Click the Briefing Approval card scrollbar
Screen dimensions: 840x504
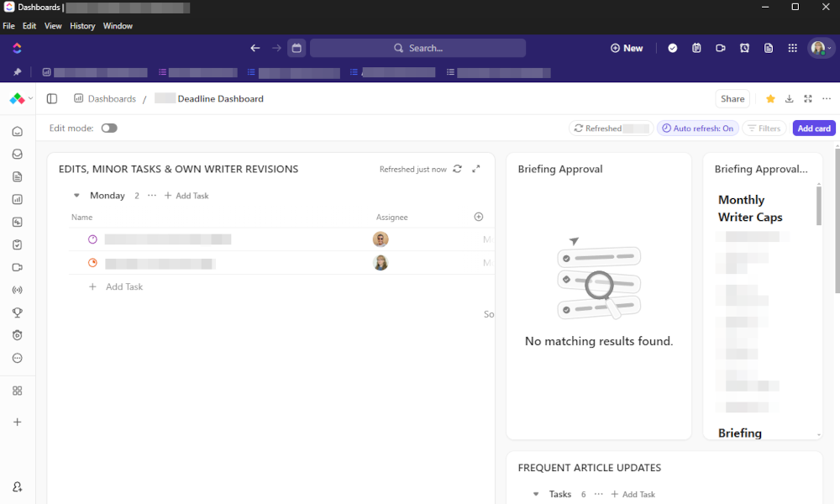tap(818, 206)
